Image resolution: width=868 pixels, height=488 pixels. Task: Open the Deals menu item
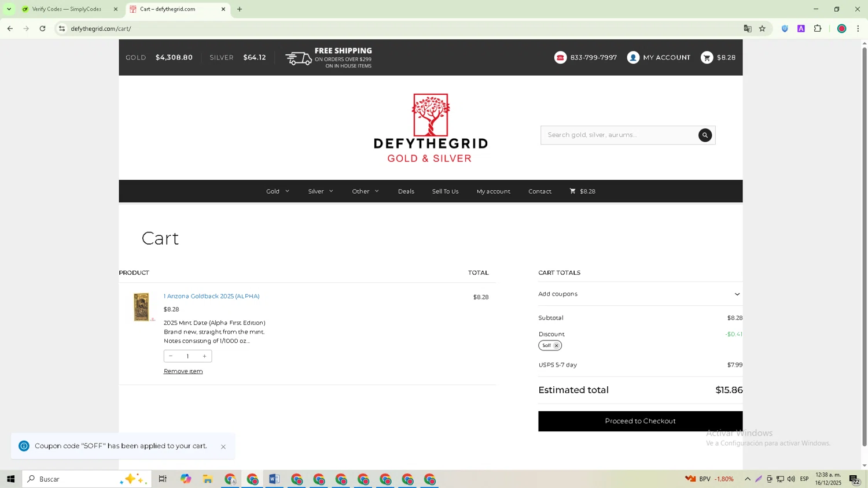[406, 191]
